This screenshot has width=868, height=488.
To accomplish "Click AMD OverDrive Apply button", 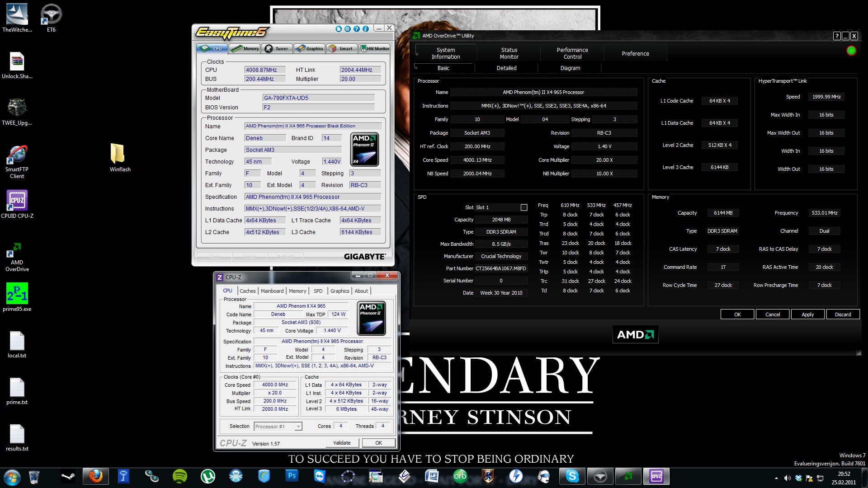I will click(808, 314).
